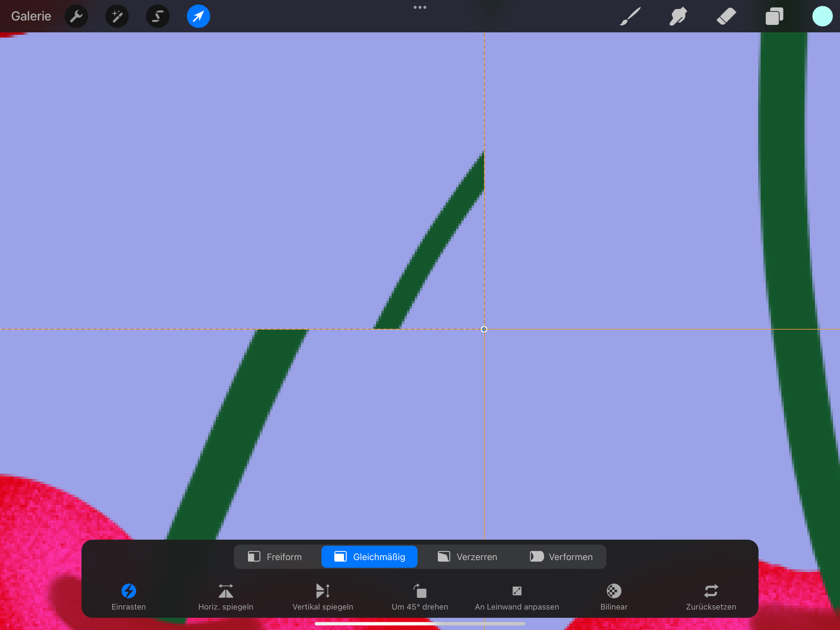Image resolution: width=840 pixels, height=630 pixels.
Task: Select Gleichmäßig transform mode
Action: pos(370,557)
